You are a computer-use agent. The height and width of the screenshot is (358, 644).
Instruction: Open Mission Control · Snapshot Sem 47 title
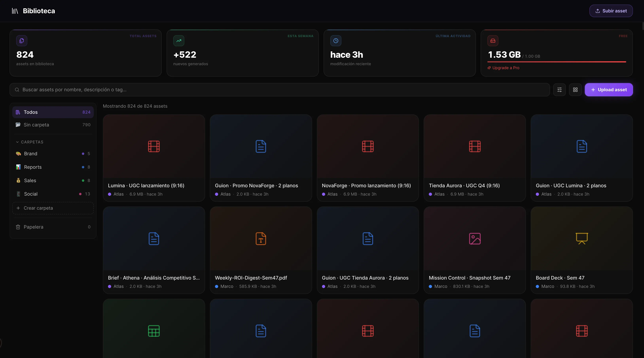(x=470, y=278)
